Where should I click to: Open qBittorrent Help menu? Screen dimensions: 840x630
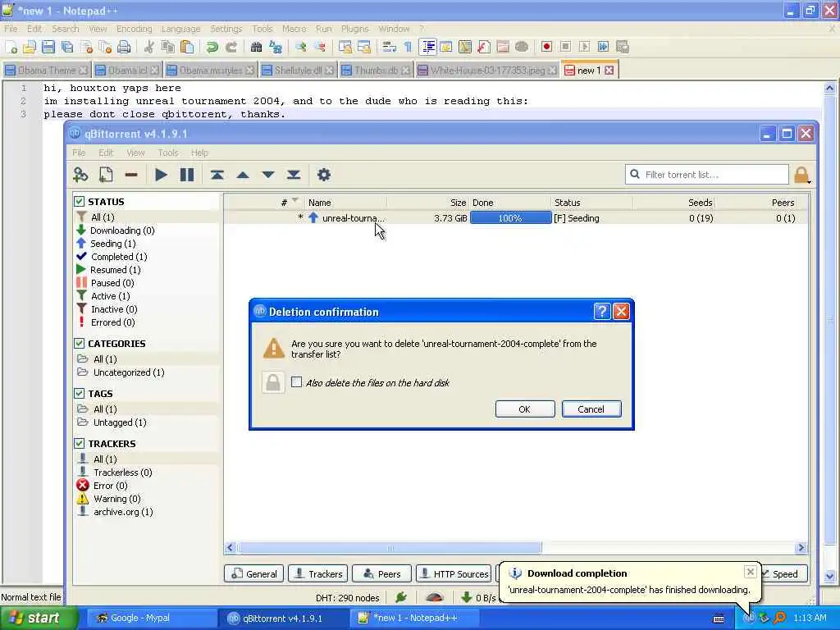tap(199, 153)
